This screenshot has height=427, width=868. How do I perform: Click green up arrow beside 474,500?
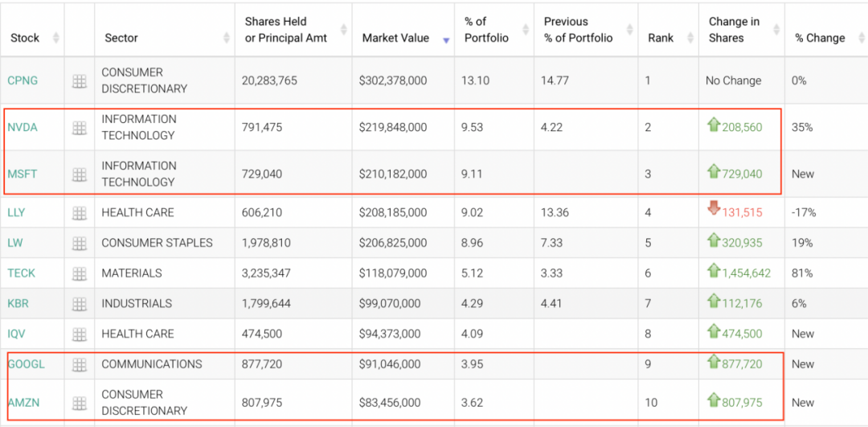tap(714, 332)
